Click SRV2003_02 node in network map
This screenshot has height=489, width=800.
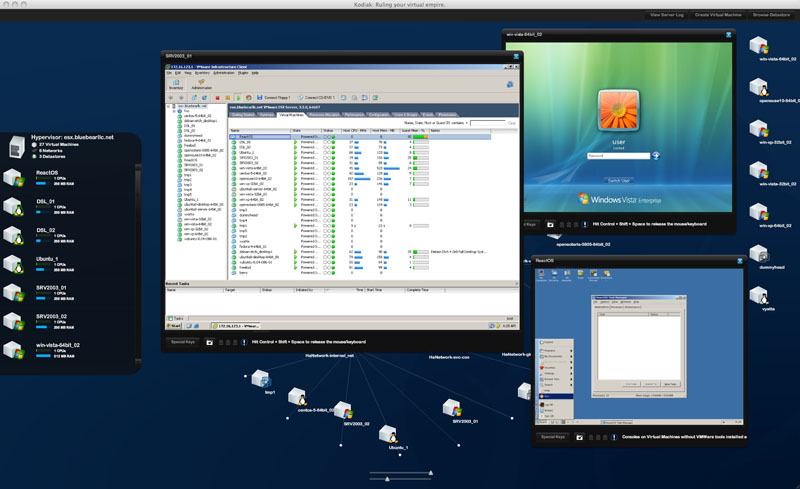point(343,410)
